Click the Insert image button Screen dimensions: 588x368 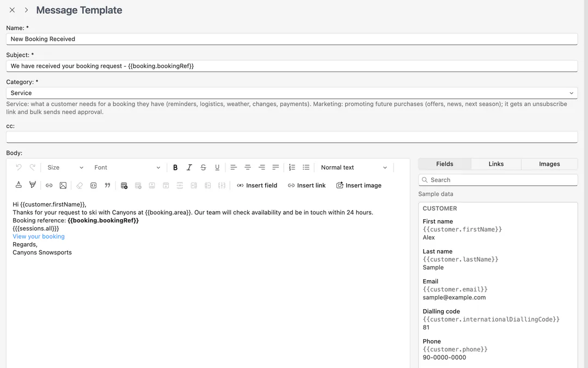[x=358, y=185]
